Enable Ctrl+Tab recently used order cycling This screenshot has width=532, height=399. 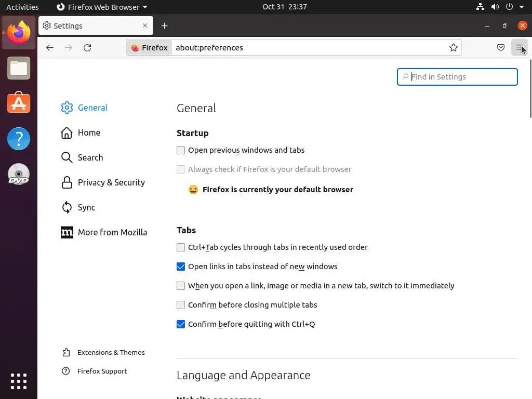click(x=181, y=247)
